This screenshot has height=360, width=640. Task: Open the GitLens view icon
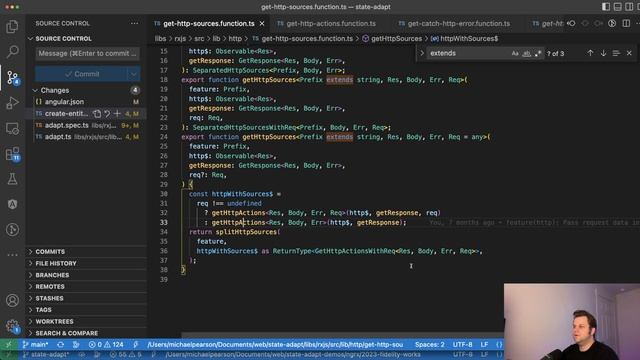[12, 230]
